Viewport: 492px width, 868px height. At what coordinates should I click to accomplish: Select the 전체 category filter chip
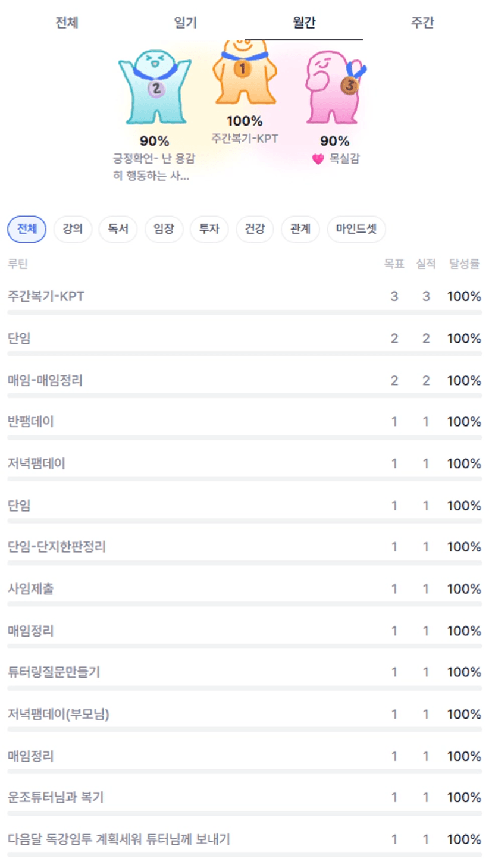27,229
